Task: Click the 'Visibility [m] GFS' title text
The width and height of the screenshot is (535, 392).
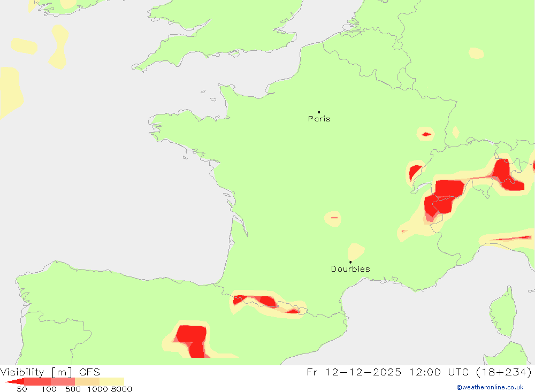Action: tap(50, 372)
